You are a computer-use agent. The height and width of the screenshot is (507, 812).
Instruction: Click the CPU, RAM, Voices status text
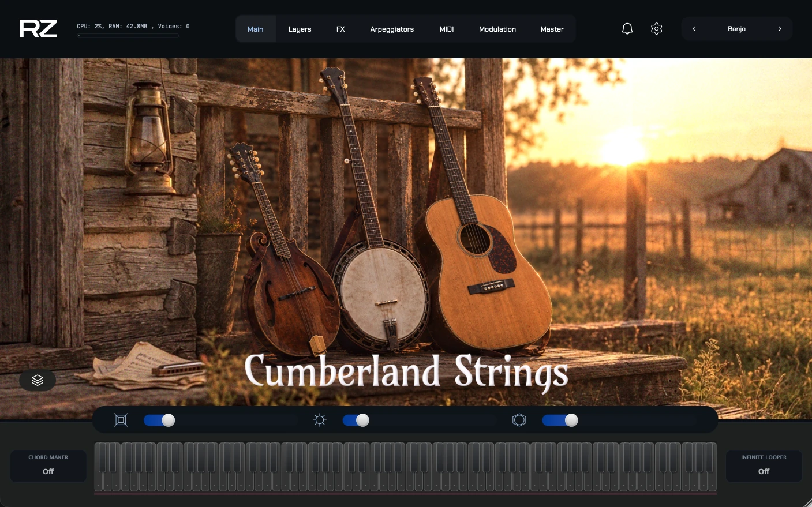point(133,26)
